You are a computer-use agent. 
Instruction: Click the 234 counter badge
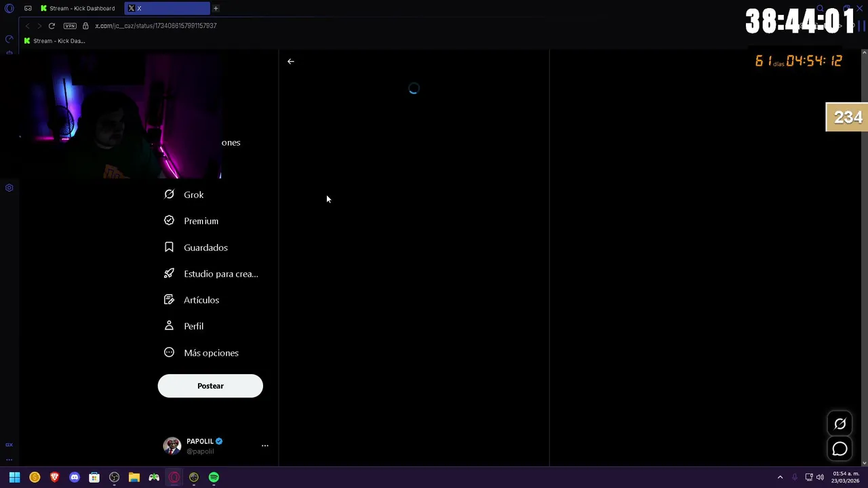847,117
